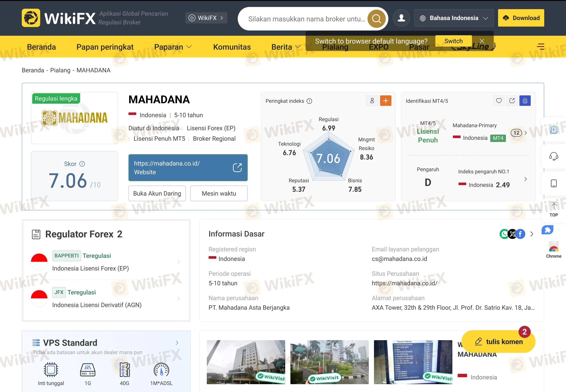Click the 1M*ADSL speed gauge icon

pyautogui.click(x=161, y=369)
